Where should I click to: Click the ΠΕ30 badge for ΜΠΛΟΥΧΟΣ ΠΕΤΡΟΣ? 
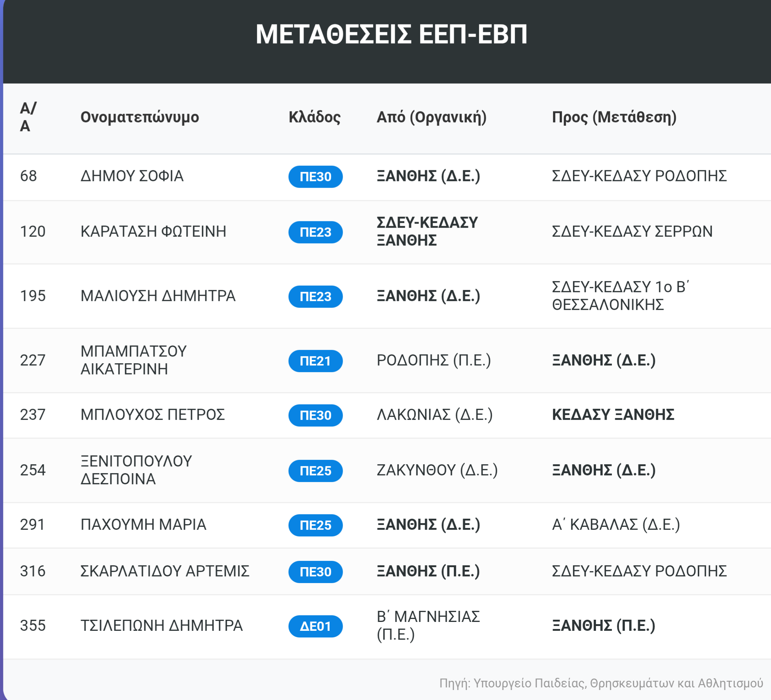(315, 415)
